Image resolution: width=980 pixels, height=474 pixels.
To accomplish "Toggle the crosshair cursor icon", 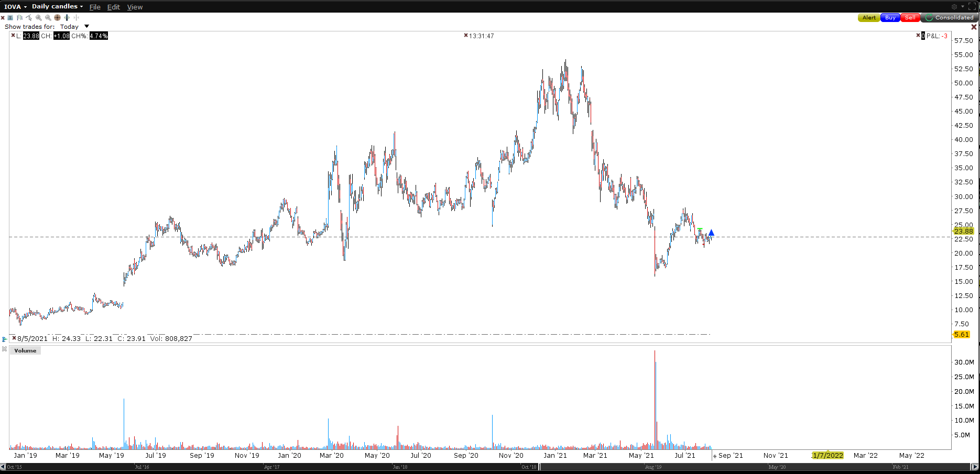I will (x=58, y=17).
